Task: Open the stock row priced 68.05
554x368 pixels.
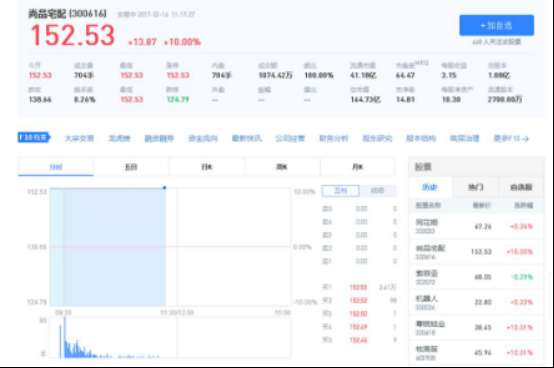Action: (476, 277)
